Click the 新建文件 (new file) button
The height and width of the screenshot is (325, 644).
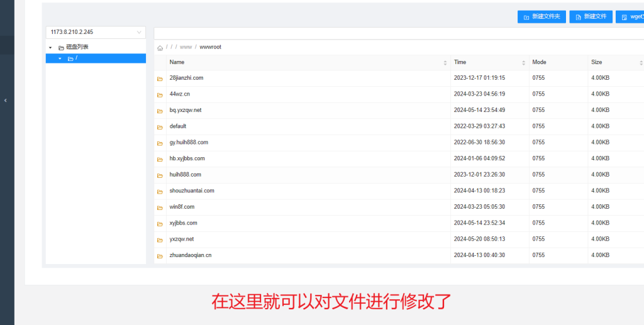[591, 17]
